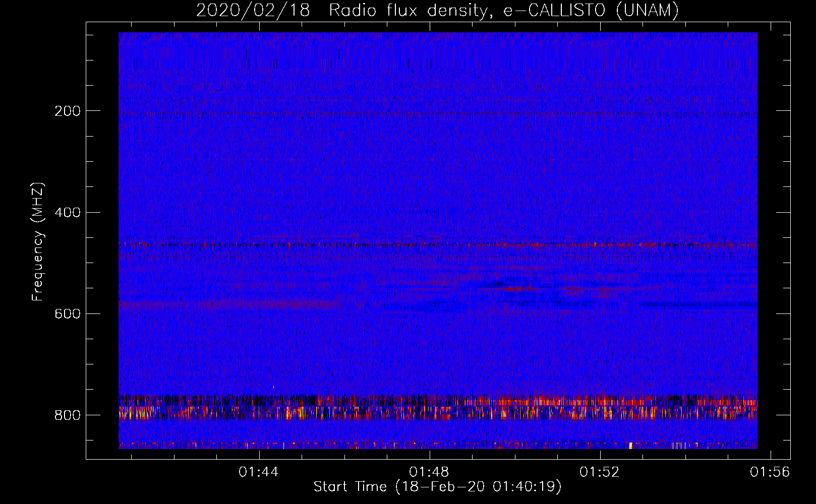Click the "Frequency (MHZ)" axis label
816x504 pixels.
pyautogui.click(x=38, y=242)
